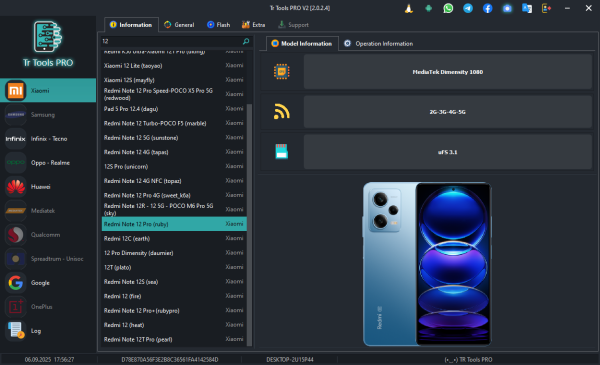600x365 pixels.
Task: Select the Samsung brand in sidebar
Action: click(x=48, y=114)
